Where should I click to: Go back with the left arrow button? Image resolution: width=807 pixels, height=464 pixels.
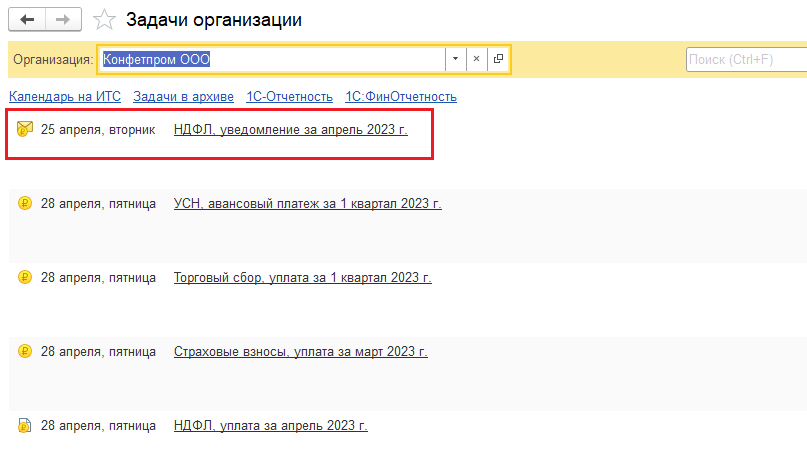point(27,20)
